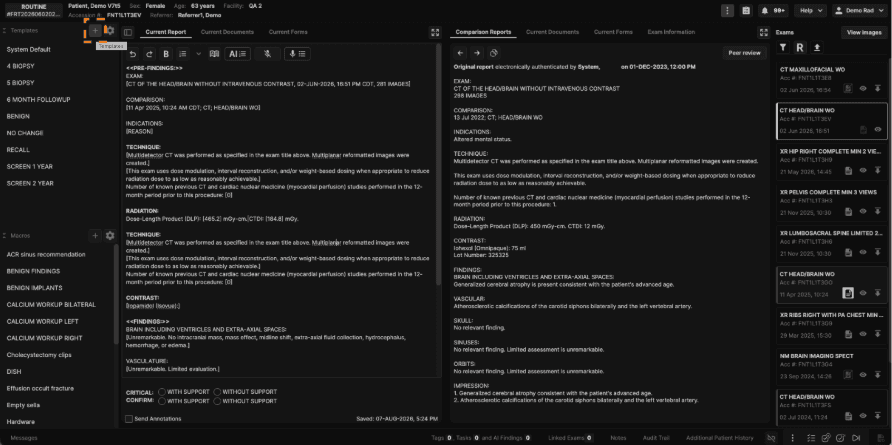This screenshot has height=445, width=892.
Task: Open the book reference icon in toolbar
Action: click(214, 54)
